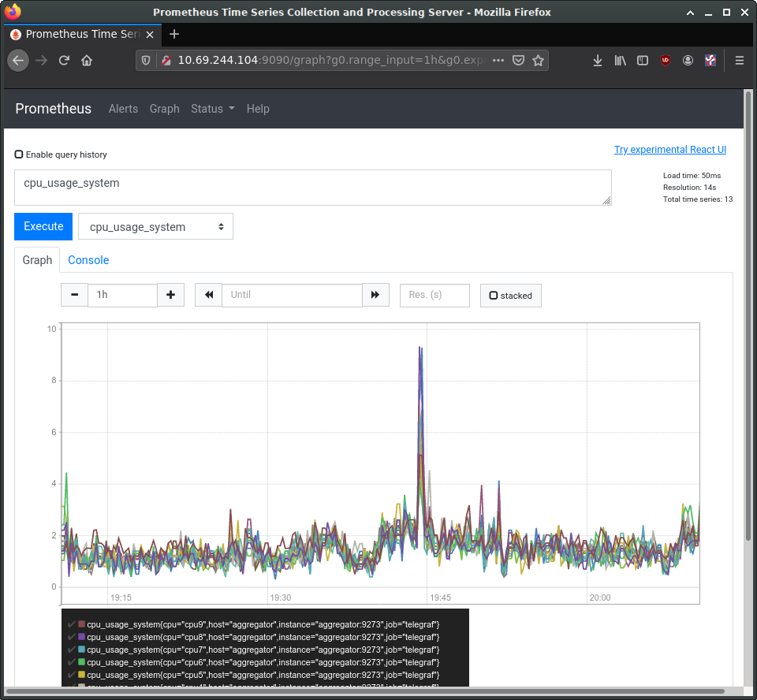The height and width of the screenshot is (700, 757).
Task: Click the cpu5 yellow color swatch
Action: [x=81, y=674]
